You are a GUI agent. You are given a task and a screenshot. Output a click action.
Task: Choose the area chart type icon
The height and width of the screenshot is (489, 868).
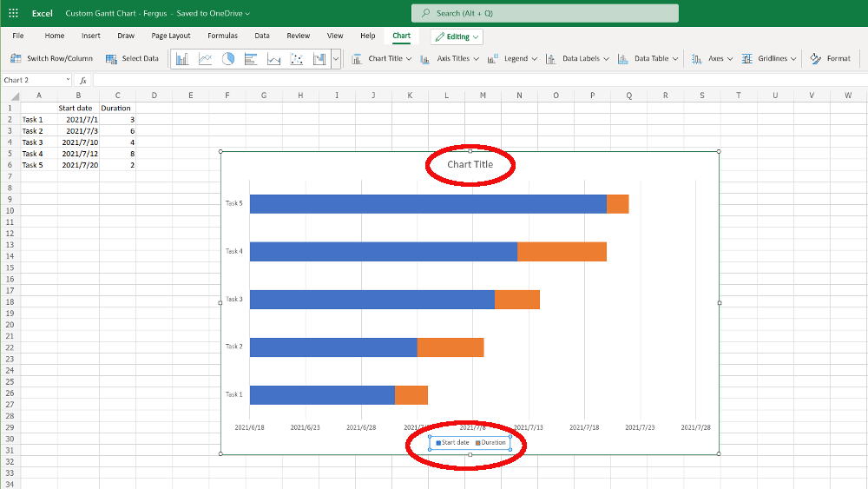(273, 59)
